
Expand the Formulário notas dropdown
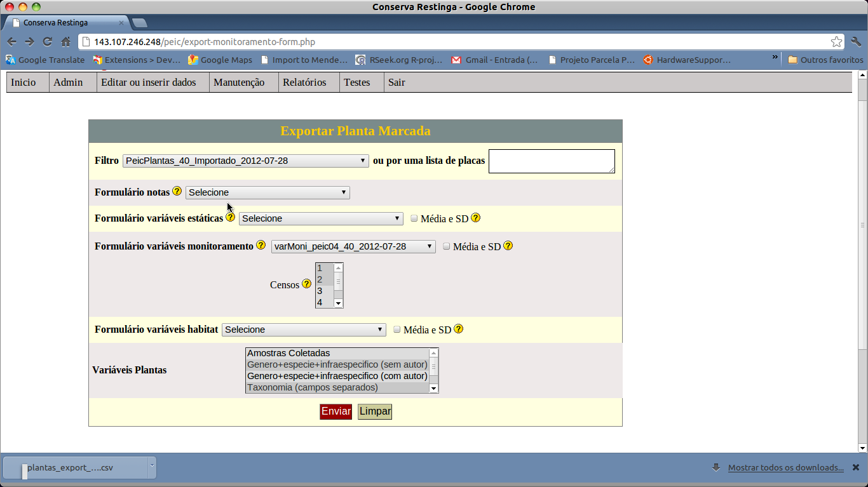tap(268, 192)
